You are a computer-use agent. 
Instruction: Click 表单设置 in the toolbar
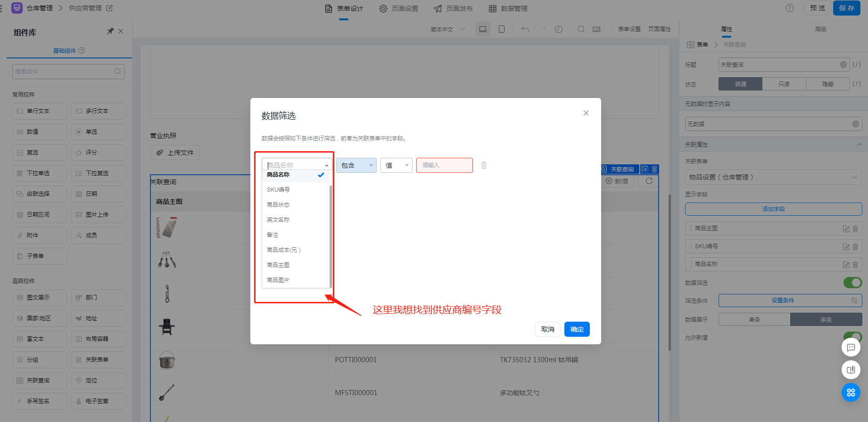629,29
